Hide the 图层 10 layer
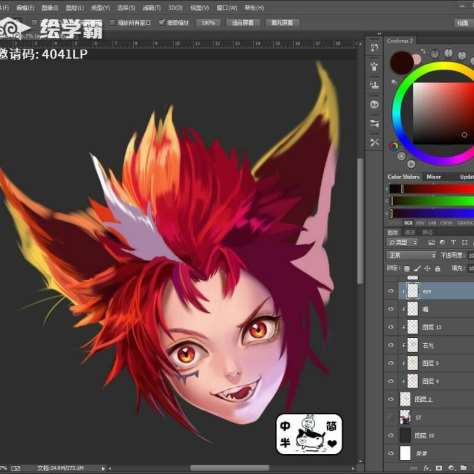The image size is (474, 474). click(391, 435)
